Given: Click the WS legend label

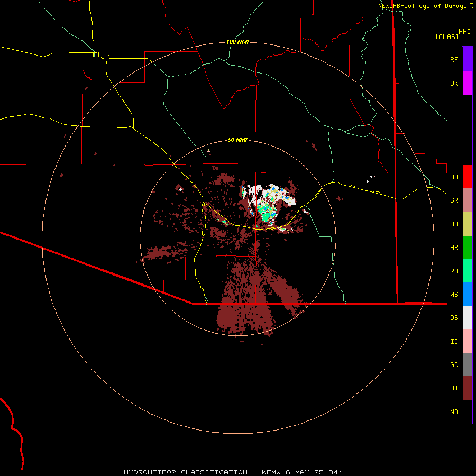Looking at the screenshot, I should [x=454, y=294].
